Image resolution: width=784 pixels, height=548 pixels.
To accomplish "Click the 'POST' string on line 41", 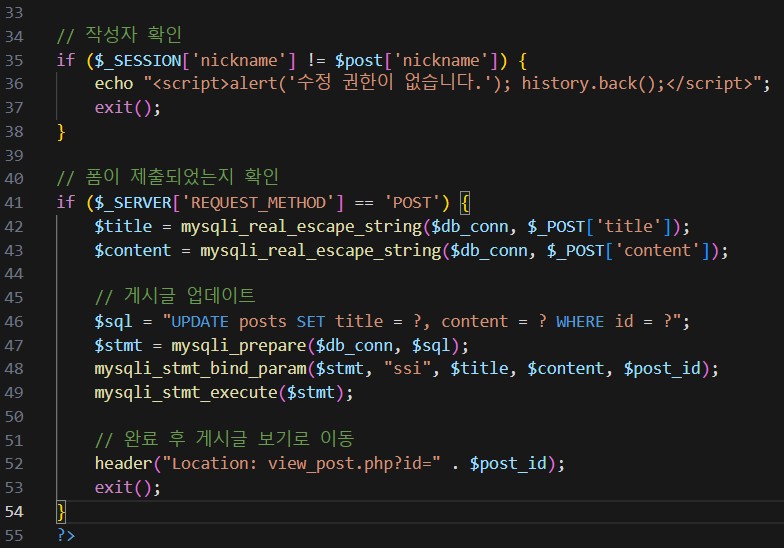I will (x=412, y=202).
